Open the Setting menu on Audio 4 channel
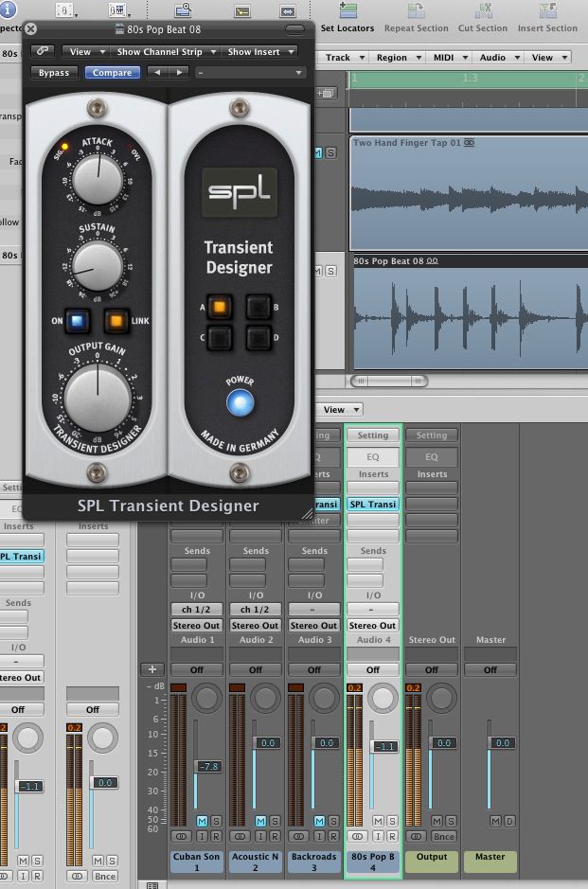Viewport: 588px width, 889px height. 373,436
